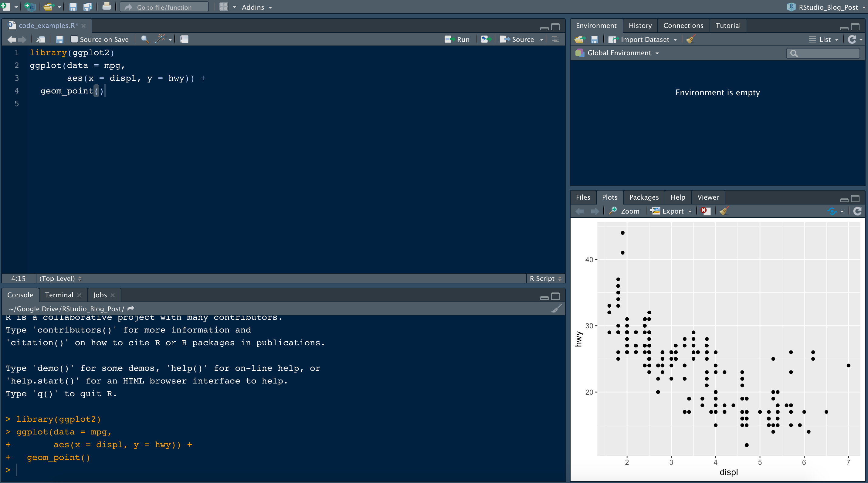The image size is (868, 483).
Task: Expand the Global Environment dropdown
Action: click(x=657, y=53)
